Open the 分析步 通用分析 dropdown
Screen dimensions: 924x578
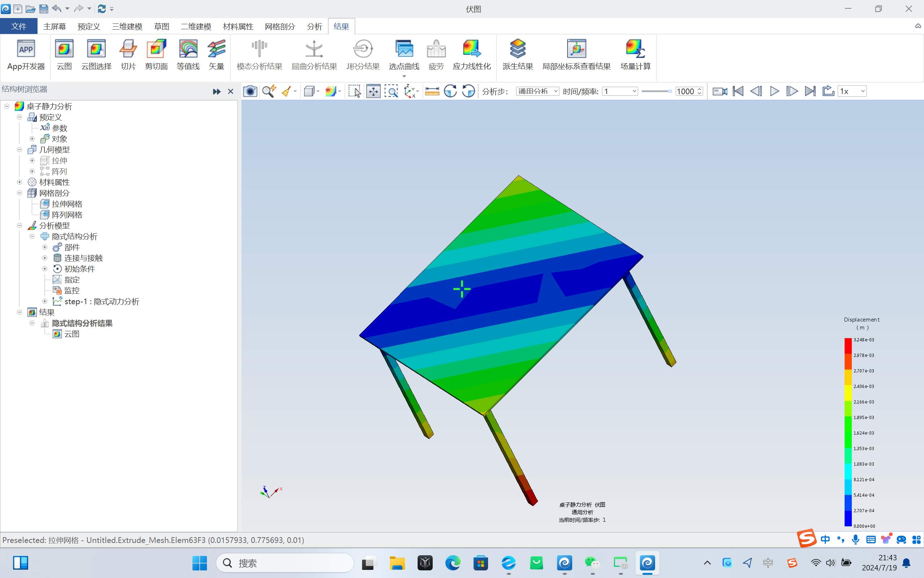click(x=537, y=91)
